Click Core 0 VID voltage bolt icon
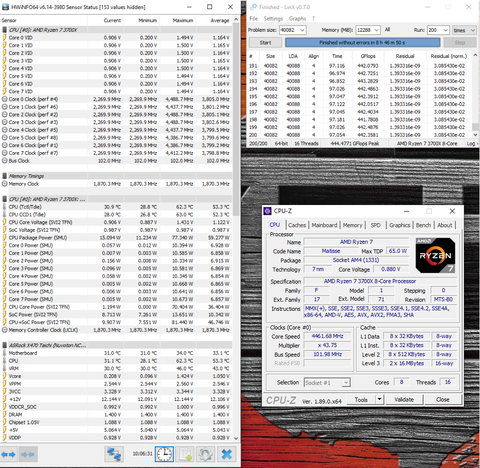The height and width of the screenshot is (468, 480). (4, 38)
